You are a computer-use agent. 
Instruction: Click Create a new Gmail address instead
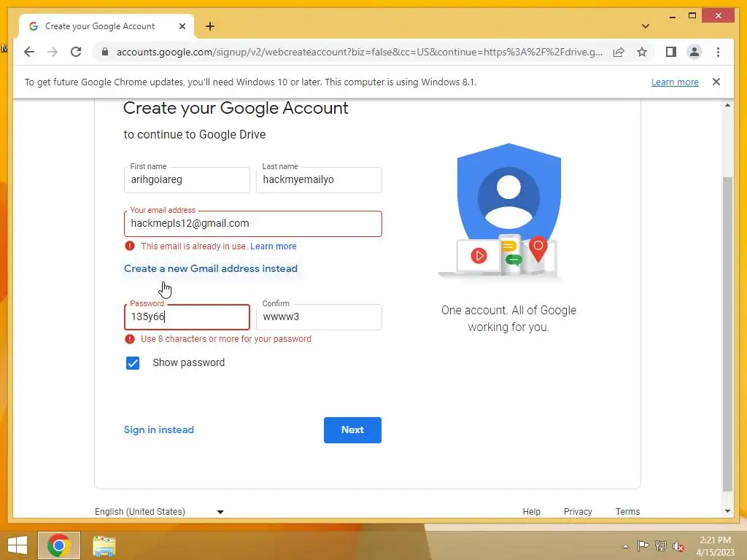pyautogui.click(x=211, y=268)
